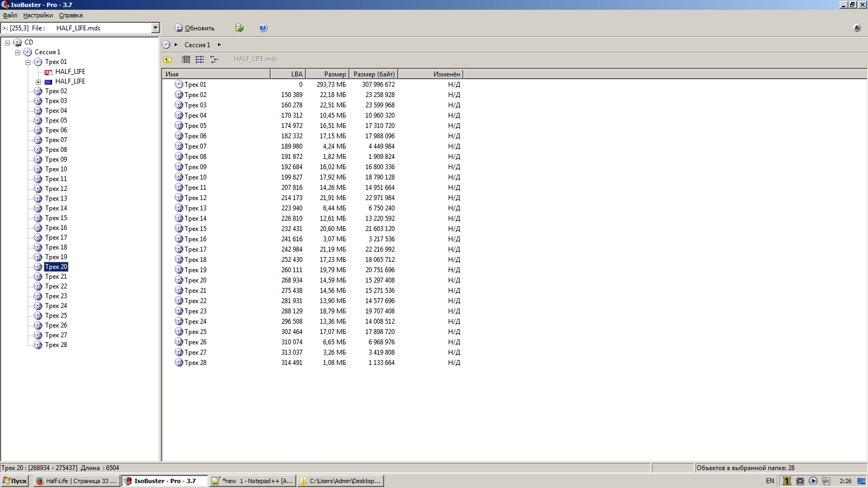Open the Файл menu

pyautogui.click(x=10, y=16)
